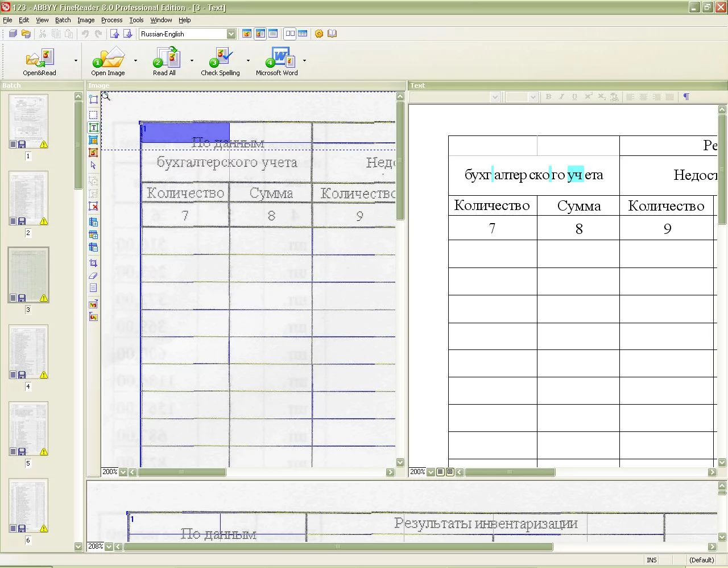Screen dimensions: 728x568
Task: Open the Process menu
Action: point(111,20)
